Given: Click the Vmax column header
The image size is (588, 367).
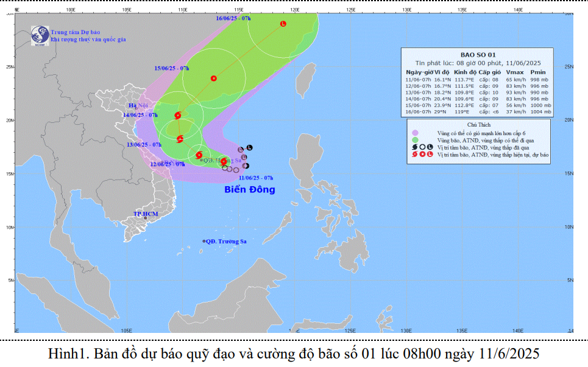Looking at the screenshot, I should (x=512, y=72).
